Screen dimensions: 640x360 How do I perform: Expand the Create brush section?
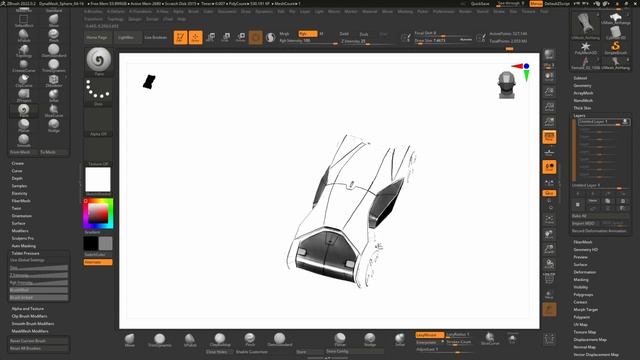click(18, 163)
